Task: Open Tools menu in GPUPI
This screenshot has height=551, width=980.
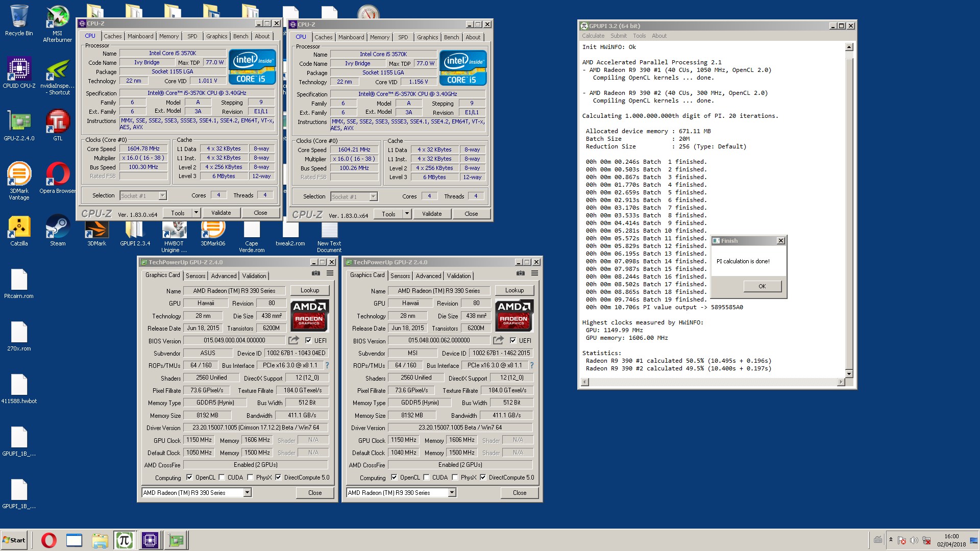Action: (639, 36)
